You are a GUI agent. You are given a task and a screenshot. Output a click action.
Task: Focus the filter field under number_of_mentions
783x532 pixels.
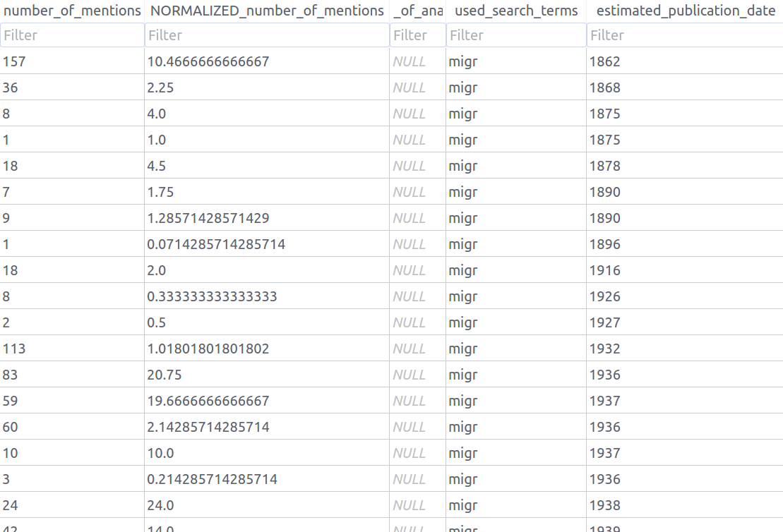pos(72,35)
